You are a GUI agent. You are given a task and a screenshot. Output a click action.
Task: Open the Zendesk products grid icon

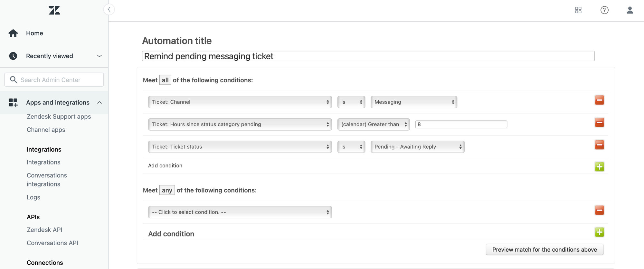[578, 10]
